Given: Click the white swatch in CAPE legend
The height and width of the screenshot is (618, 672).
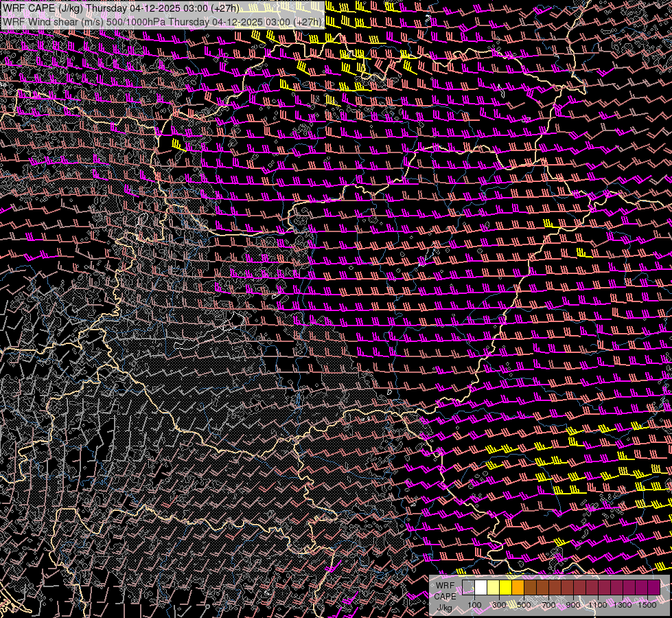Looking at the screenshot, I should click(480, 588).
